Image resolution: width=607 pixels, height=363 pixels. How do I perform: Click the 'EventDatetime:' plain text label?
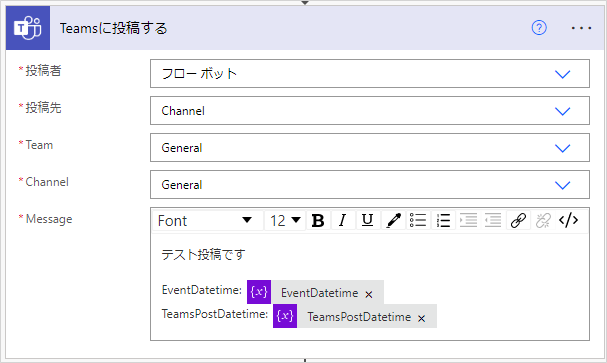click(202, 290)
